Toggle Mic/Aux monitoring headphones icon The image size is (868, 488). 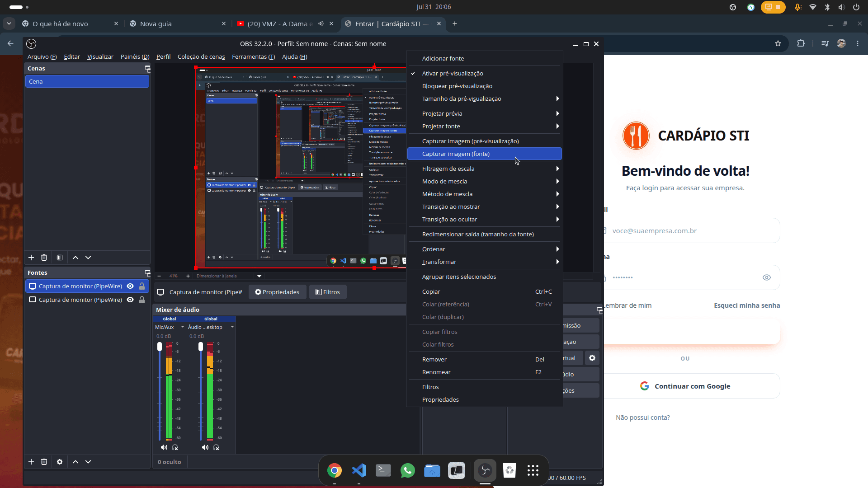175,447
